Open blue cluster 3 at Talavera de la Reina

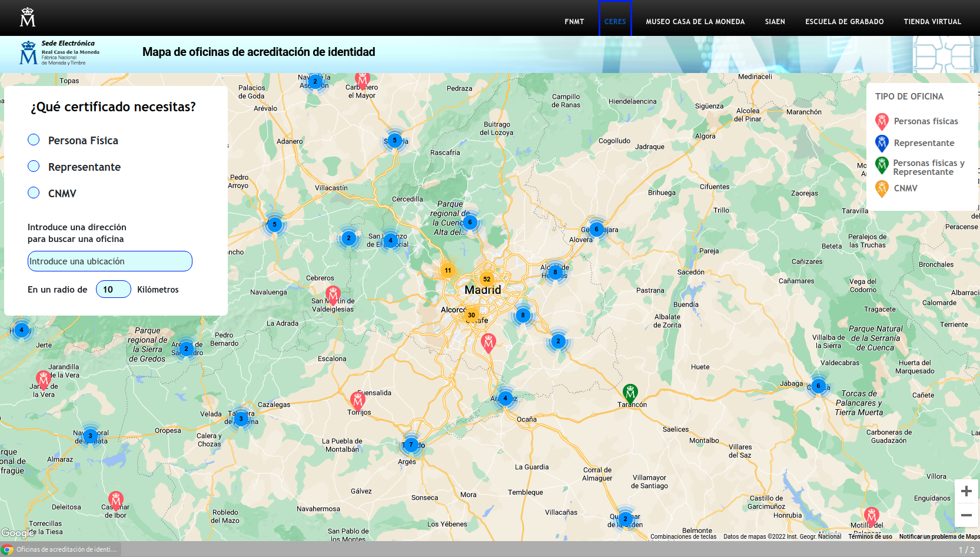241,419
